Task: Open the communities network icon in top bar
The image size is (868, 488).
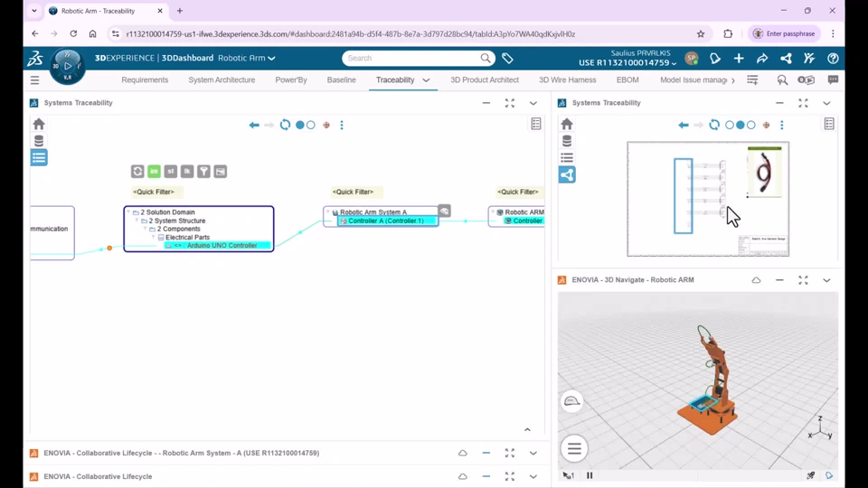Action: coord(786,58)
